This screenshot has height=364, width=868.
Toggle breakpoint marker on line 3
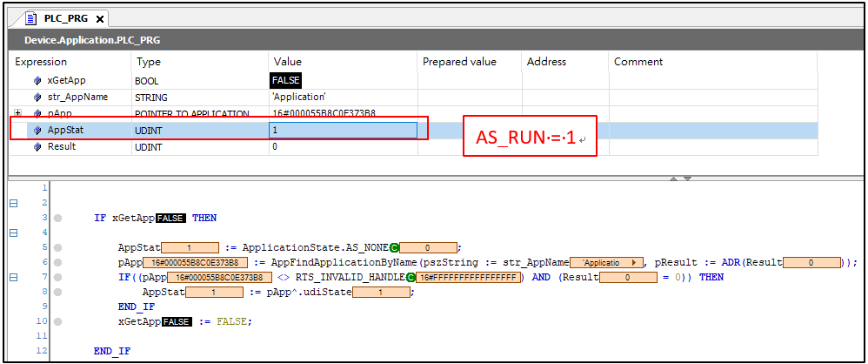pyautogui.click(x=57, y=219)
